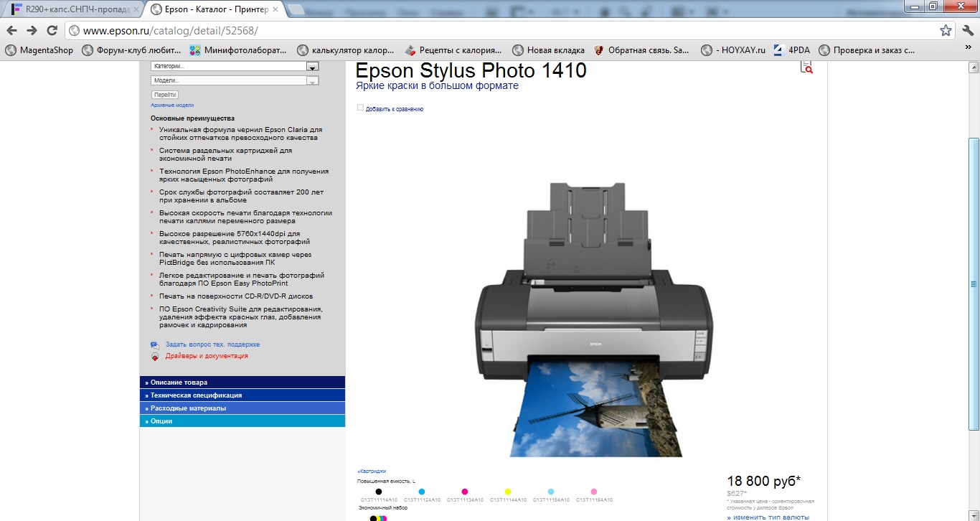The width and height of the screenshot is (980, 521).
Task: Select the light magenta cartridge C13T11164A10 dot
Action: (594, 492)
